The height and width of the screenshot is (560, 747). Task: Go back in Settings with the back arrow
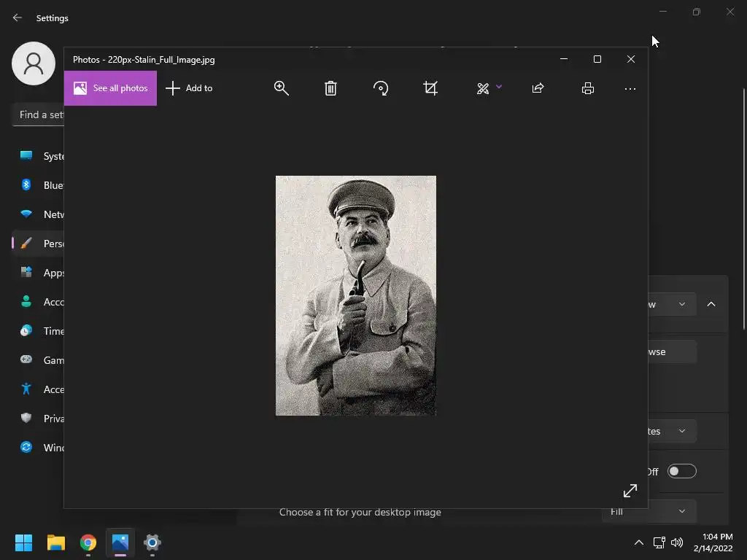[x=18, y=17]
